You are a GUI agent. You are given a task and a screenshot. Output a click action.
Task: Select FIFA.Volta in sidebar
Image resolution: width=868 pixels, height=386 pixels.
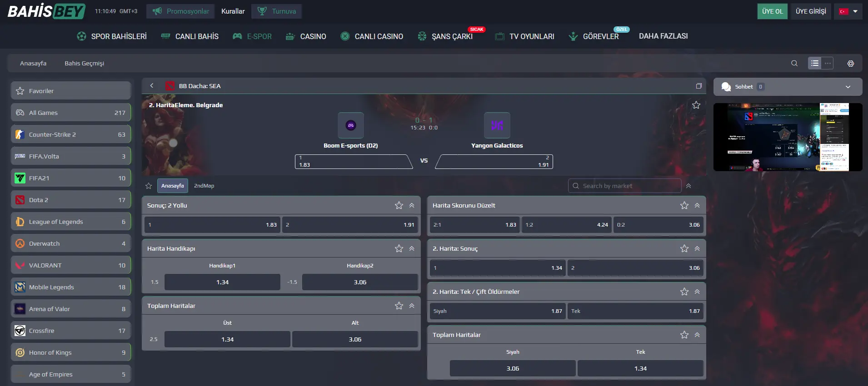pyautogui.click(x=71, y=156)
